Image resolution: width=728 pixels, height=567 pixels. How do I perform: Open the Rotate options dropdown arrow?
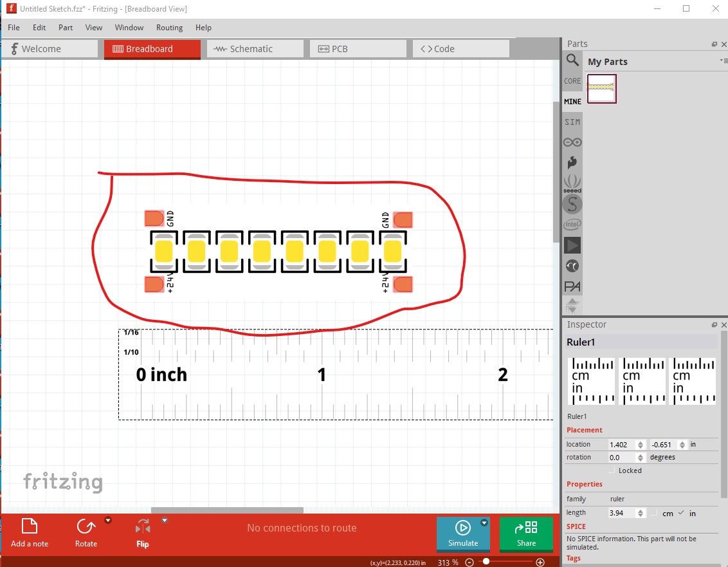[x=107, y=520]
